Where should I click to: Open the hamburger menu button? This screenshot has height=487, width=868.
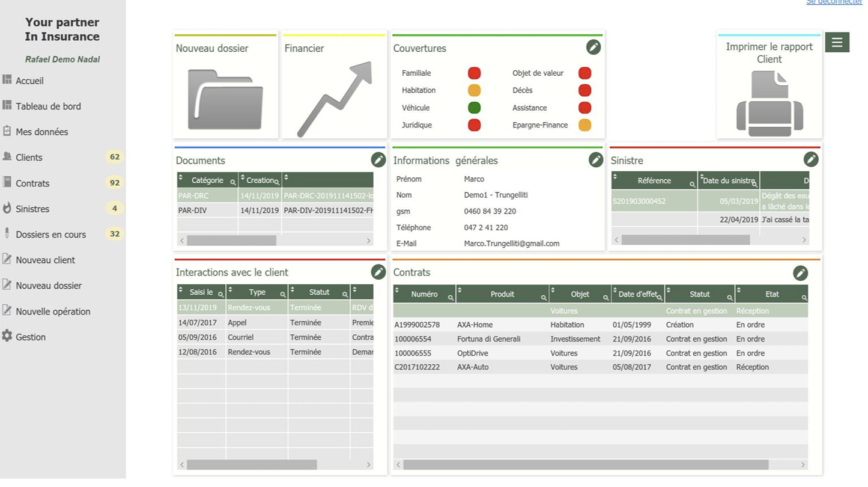837,42
